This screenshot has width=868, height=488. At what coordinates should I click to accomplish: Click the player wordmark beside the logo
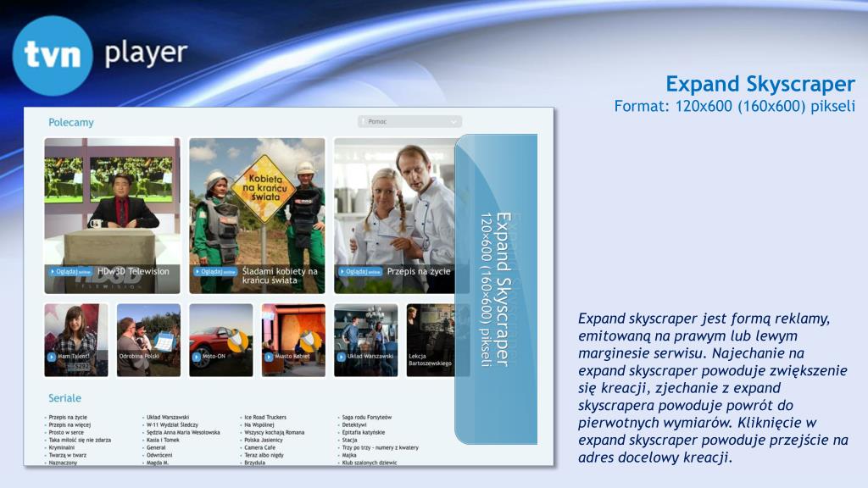pyautogui.click(x=146, y=53)
